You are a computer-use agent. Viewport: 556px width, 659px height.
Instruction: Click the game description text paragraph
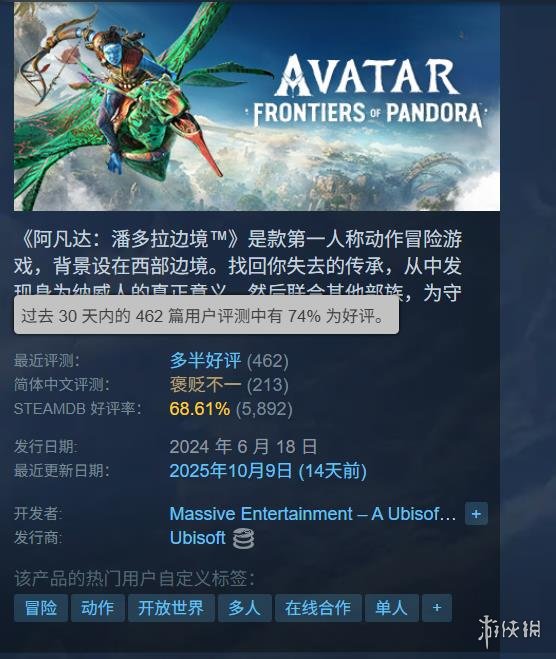(238, 264)
